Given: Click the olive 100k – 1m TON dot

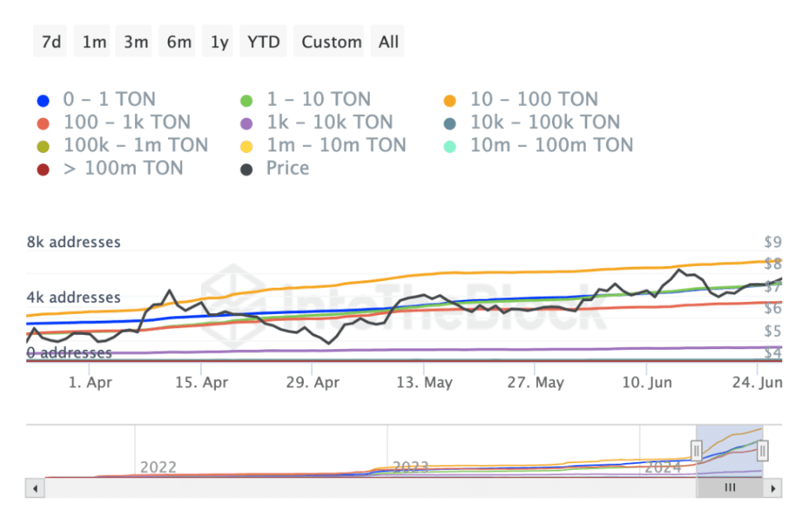Looking at the screenshot, I should click(44, 146).
